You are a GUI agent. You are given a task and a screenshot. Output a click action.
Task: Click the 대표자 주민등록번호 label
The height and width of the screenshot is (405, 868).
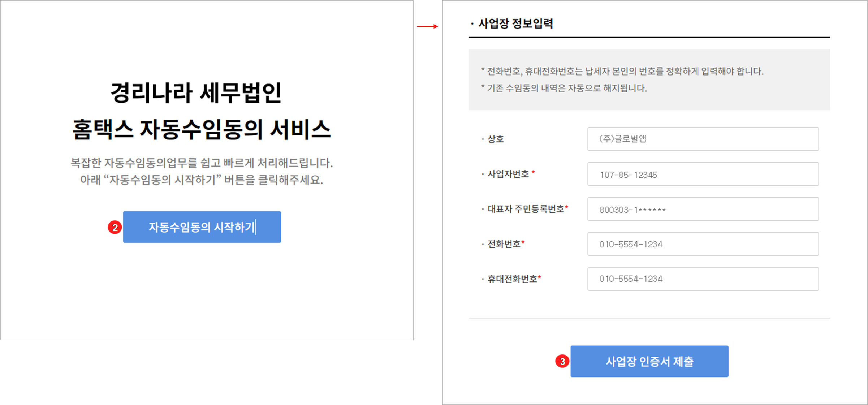click(x=526, y=209)
